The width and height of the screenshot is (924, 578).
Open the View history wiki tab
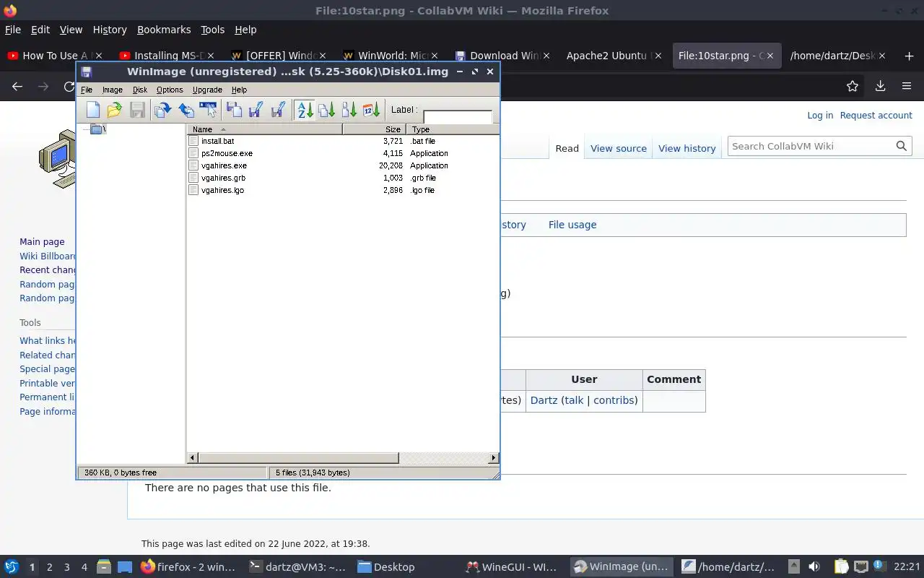[687, 148]
